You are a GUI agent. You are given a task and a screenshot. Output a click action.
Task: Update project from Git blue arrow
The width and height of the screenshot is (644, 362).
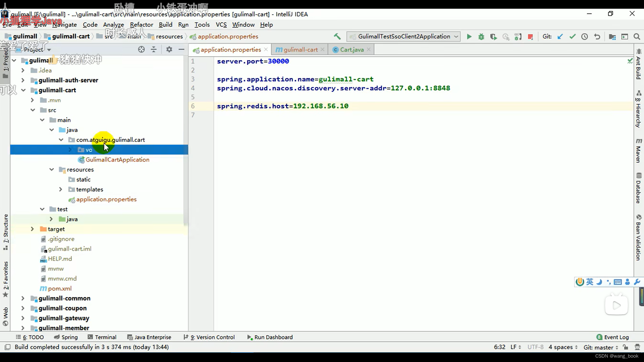560,37
